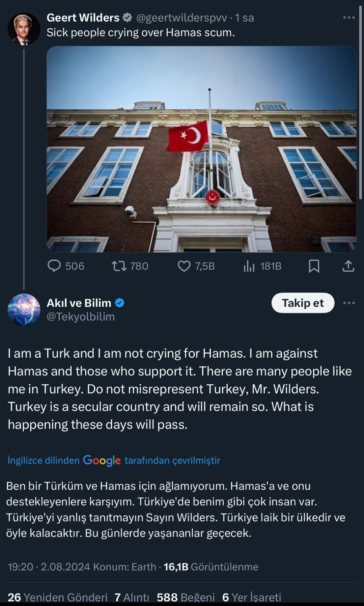Open replies on Geert Wilders' tweet
The height and width of the screenshot is (606, 364).
pos(66,266)
